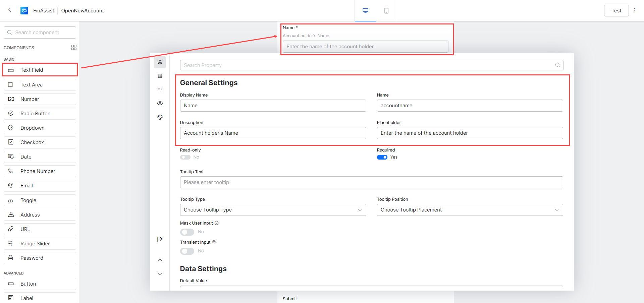The width and height of the screenshot is (644, 303).
Task: Open general settings gear icon
Action: [160, 62]
